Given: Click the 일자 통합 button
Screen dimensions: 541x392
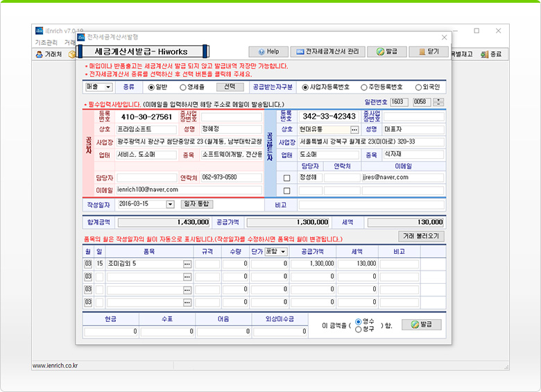Looking at the screenshot, I should click(197, 204).
